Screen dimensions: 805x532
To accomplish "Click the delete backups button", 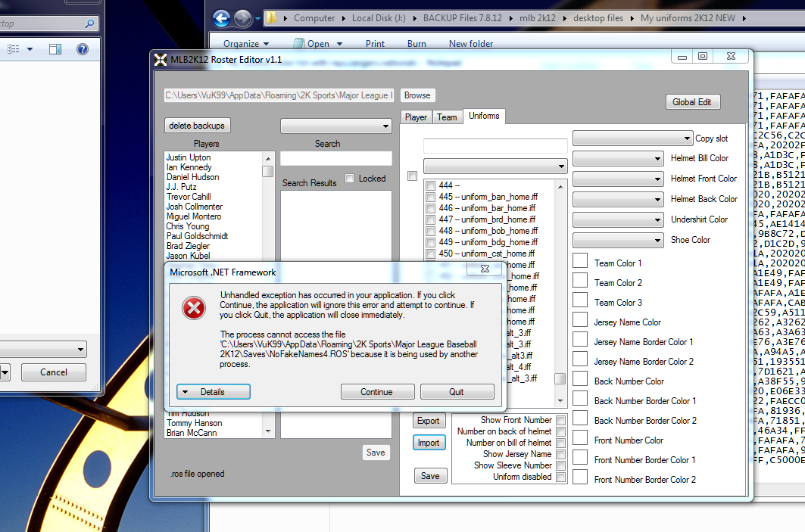I will [x=197, y=126].
